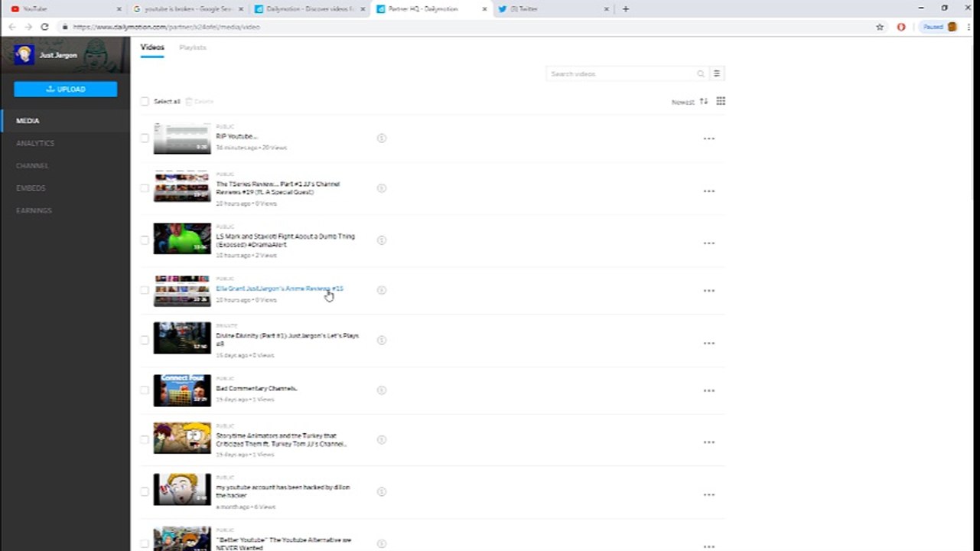Check the LS Mark and Staxiott video checkbox
Viewport: 980px width, 551px height.
[145, 240]
